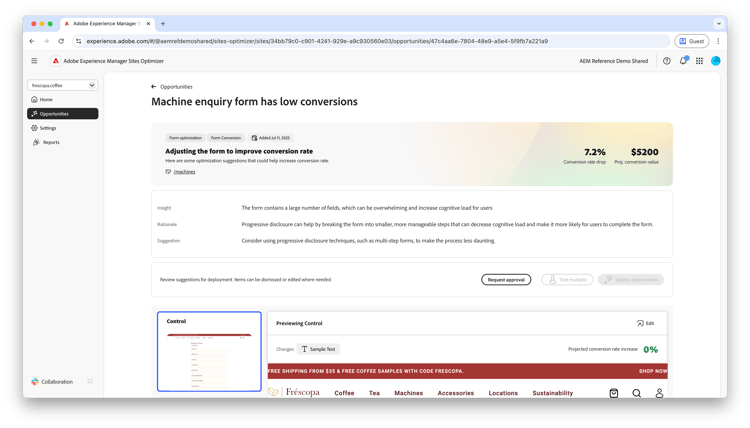
Task: Open the user profile avatar
Action: (x=716, y=61)
